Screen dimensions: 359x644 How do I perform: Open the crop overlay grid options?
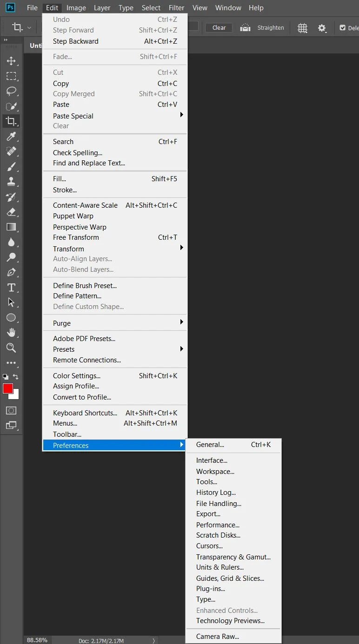coord(303,28)
